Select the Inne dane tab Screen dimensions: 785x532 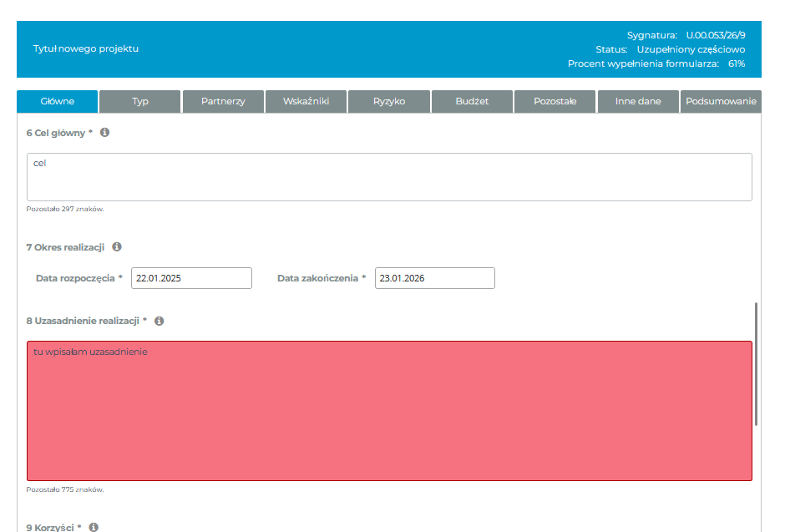tap(638, 101)
